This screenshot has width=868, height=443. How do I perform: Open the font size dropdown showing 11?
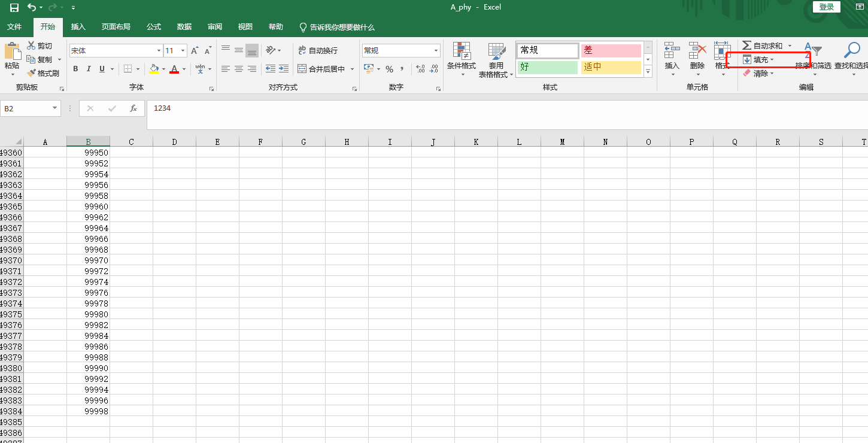pos(183,51)
